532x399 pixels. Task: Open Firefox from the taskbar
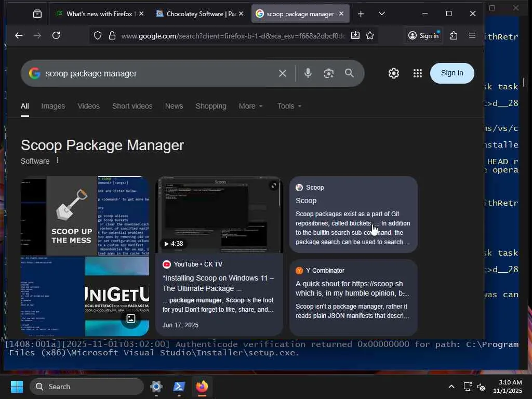coord(202,387)
